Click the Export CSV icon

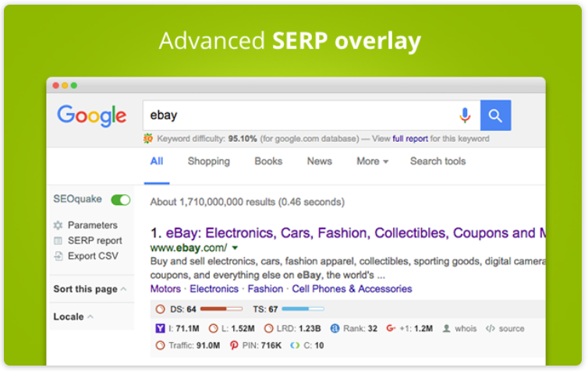click(x=58, y=256)
